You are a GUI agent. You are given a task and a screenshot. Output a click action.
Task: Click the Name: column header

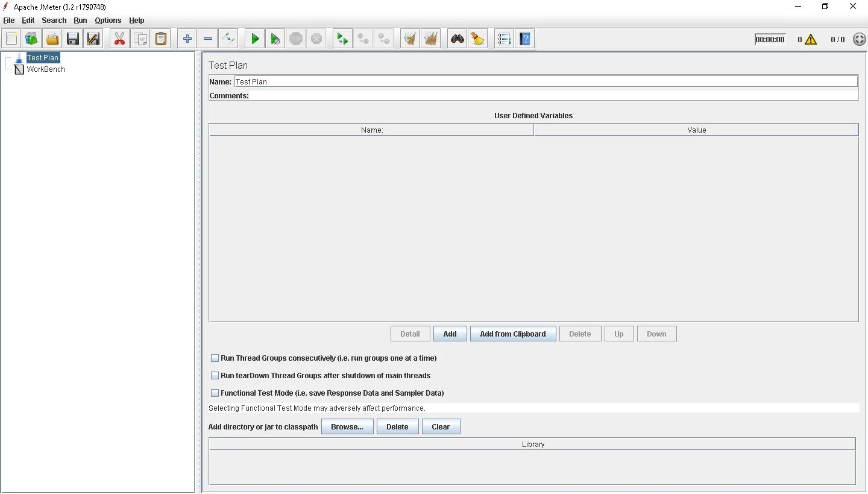pos(371,130)
